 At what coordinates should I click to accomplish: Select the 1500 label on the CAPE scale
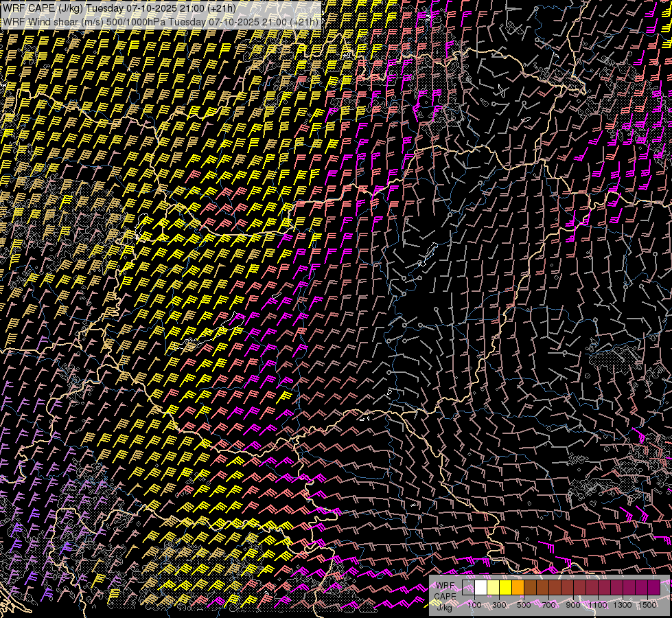(647, 605)
